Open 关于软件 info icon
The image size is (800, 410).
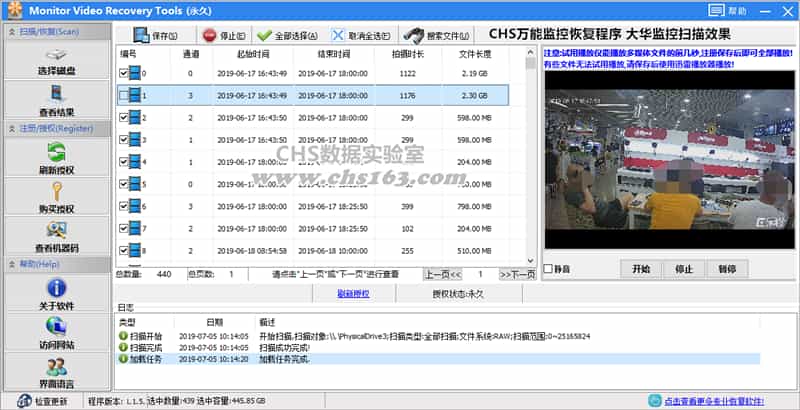[57, 288]
